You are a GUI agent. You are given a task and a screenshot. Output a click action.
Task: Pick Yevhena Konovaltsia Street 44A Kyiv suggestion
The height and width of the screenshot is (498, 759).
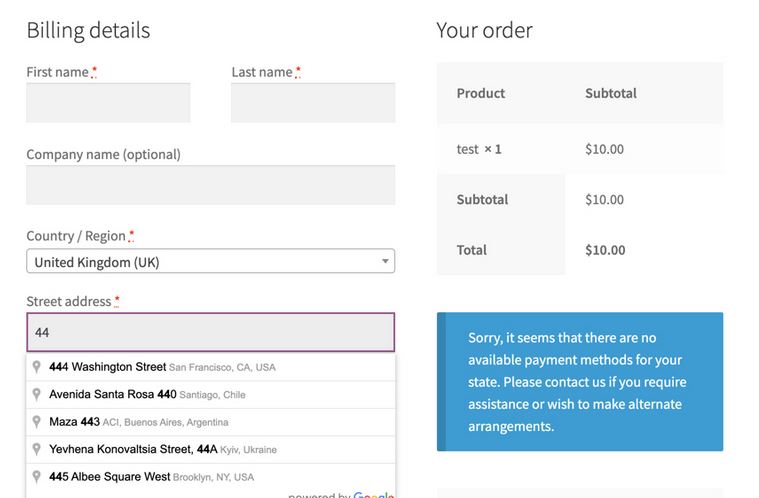click(x=211, y=450)
